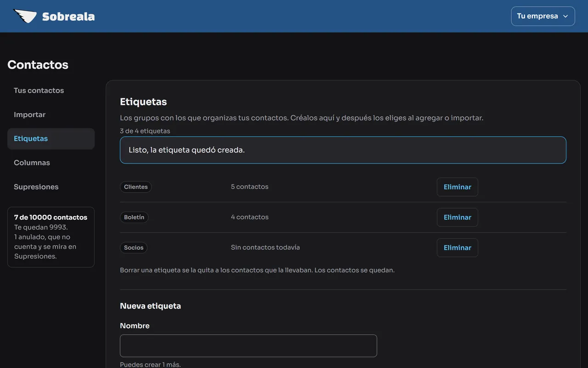Click the Socios tag chip

coord(134,247)
